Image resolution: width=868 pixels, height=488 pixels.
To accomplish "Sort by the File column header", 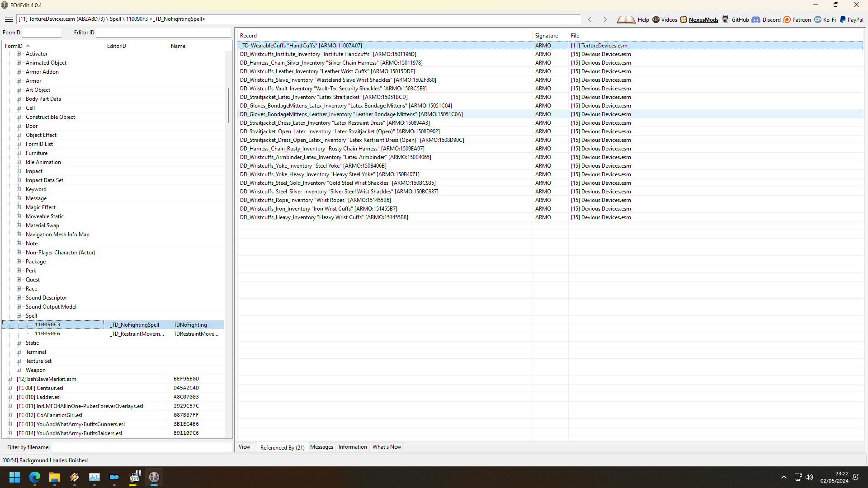I will click(716, 35).
